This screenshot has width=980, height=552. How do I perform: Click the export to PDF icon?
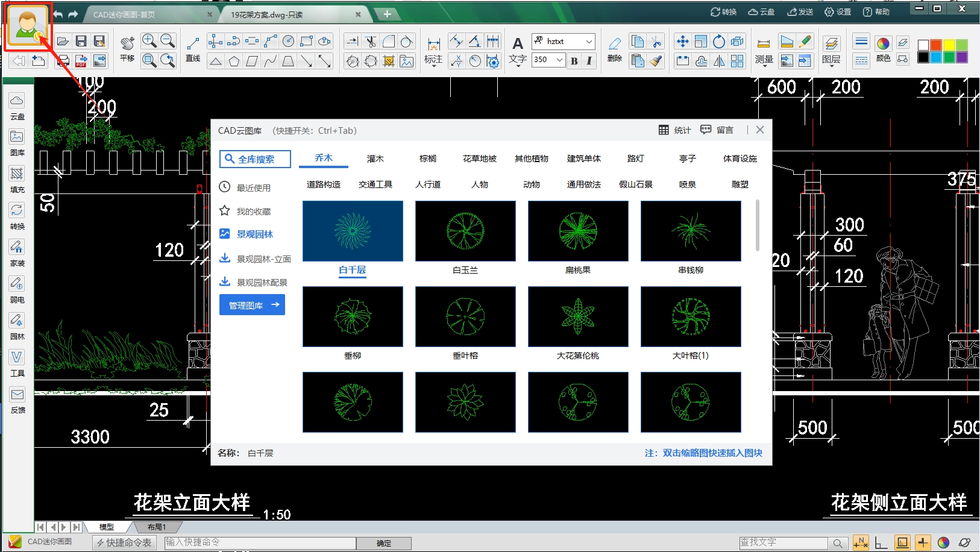click(x=81, y=61)
